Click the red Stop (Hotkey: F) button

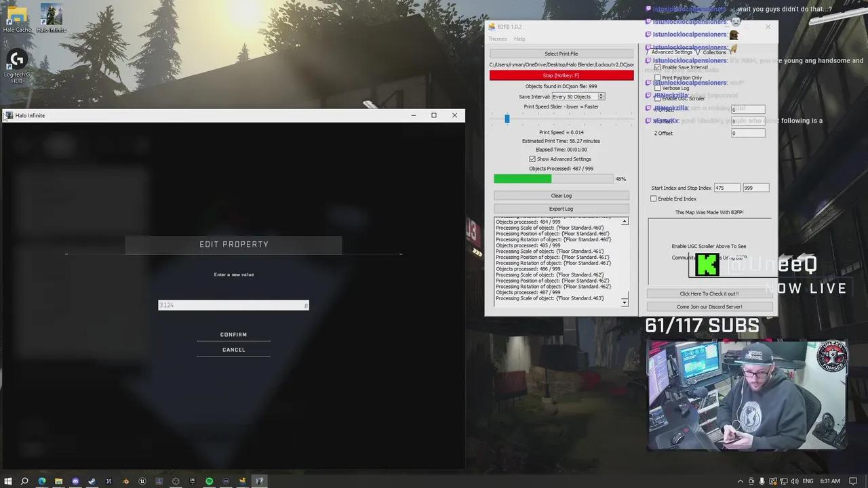561,75
